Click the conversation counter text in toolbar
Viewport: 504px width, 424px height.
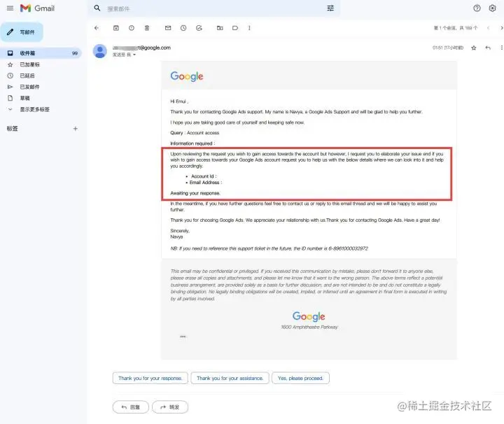pyautogui.click(x=456, y=28)
